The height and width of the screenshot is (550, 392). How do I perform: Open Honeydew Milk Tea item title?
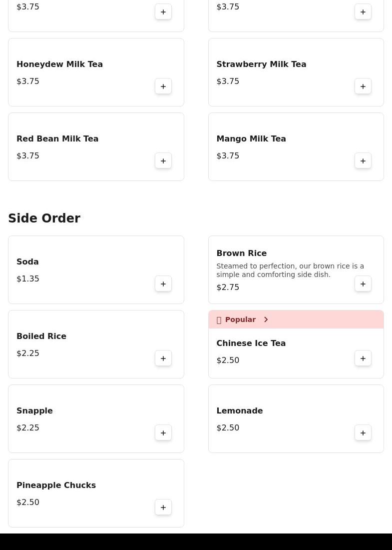(59, 64)
